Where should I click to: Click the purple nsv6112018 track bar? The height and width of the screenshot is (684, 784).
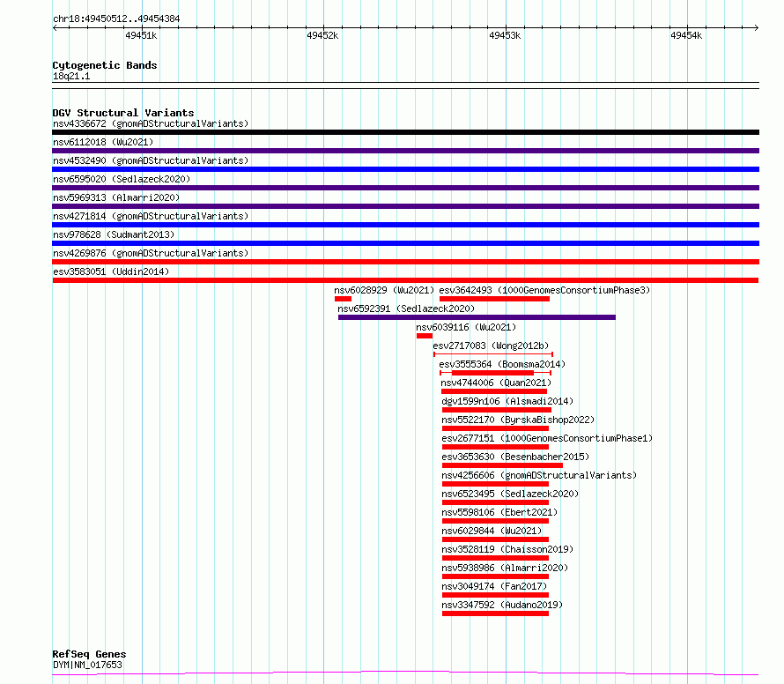405,151
